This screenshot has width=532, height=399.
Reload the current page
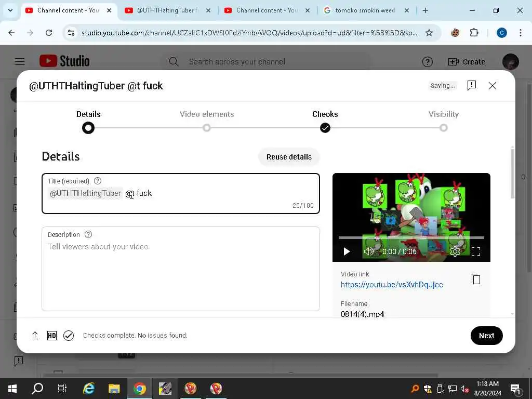(49, 33)
